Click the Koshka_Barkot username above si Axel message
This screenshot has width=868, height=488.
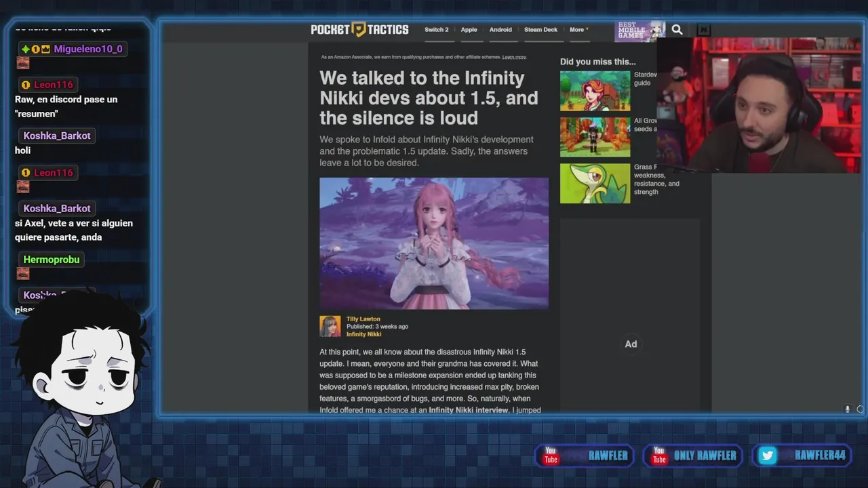coord(57,208)
